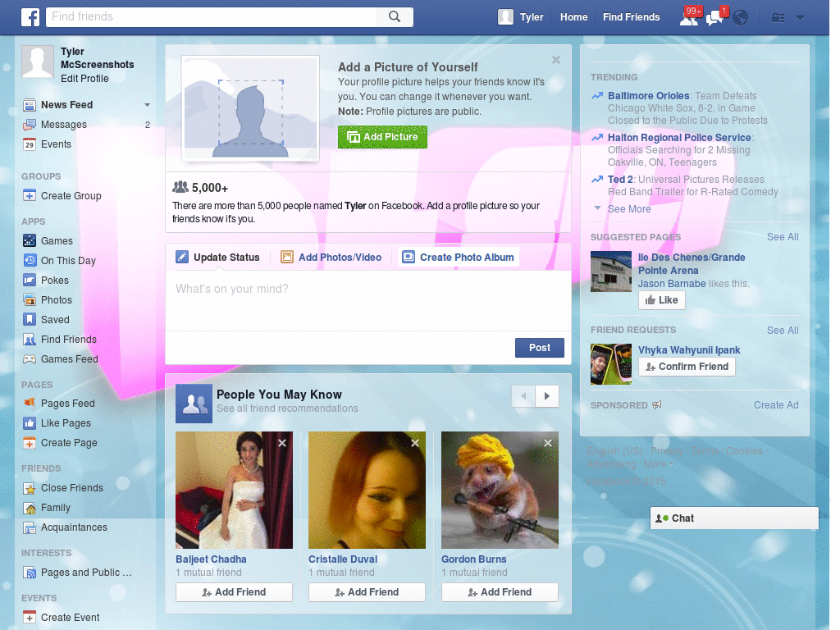Select the Add Photos/Video tab
The width and height of the screenshot is (840, 630).
331,257
